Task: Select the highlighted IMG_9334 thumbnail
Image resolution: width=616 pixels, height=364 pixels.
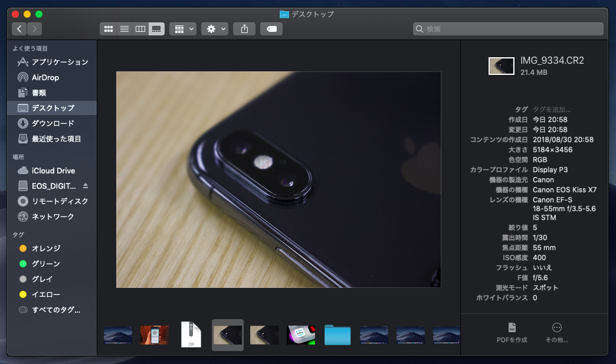Action: coord(228,335)
